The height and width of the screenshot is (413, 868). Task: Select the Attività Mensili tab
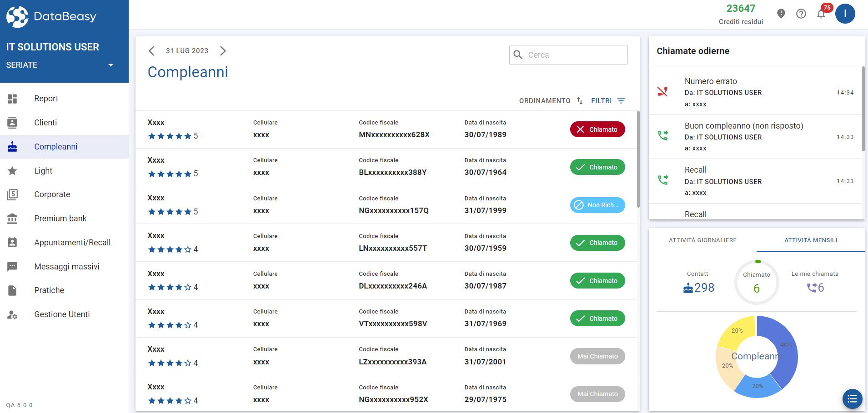pos(810,240)
